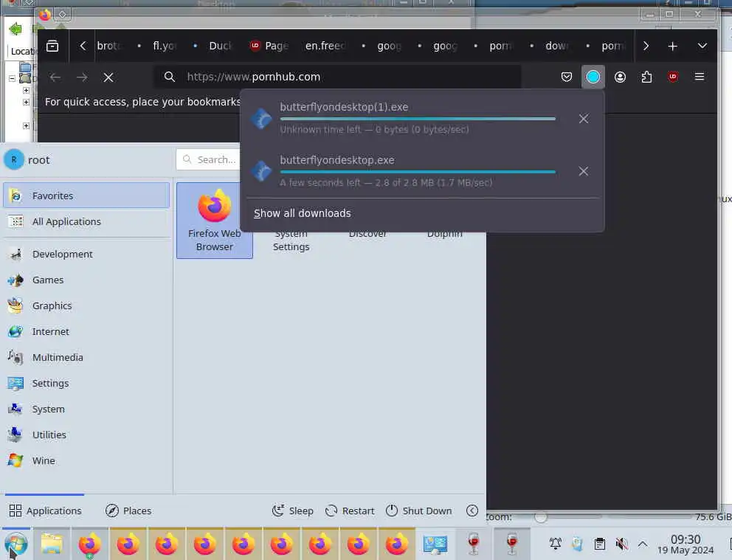
Task: Open file manager in taskbar
Action: pyautogui.click(x=52, y=544)
